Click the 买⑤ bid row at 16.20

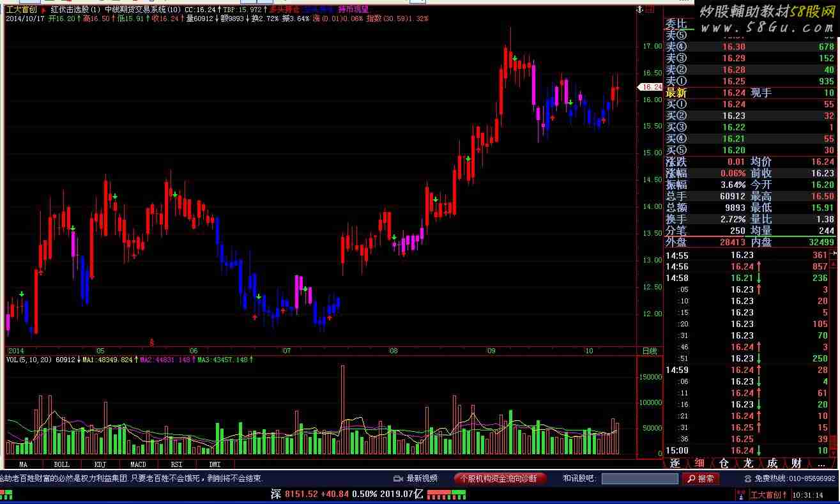point(750,150)
